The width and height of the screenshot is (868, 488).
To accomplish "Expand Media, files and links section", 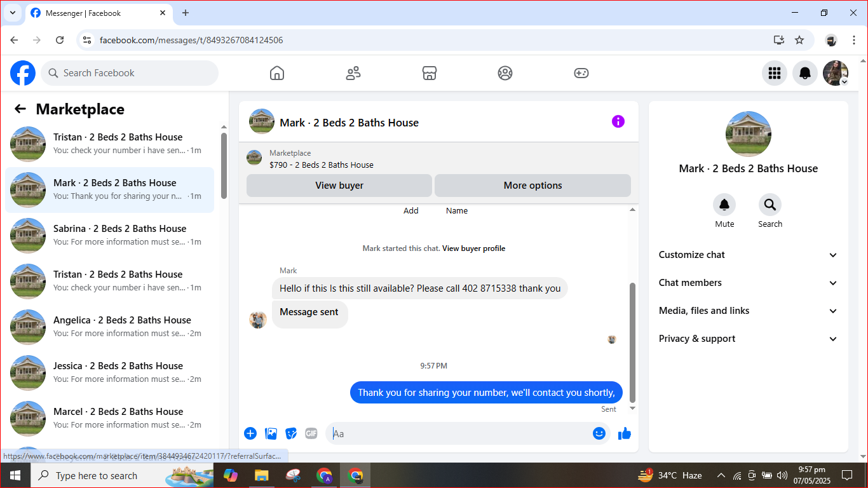I will [749, 311].
